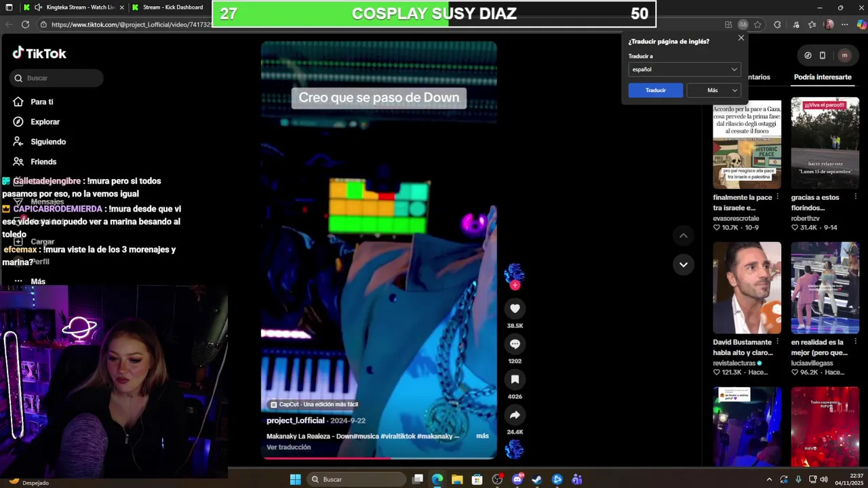Open the get-app phone icon
868x488 pixels.
click(x=823, y=56)
